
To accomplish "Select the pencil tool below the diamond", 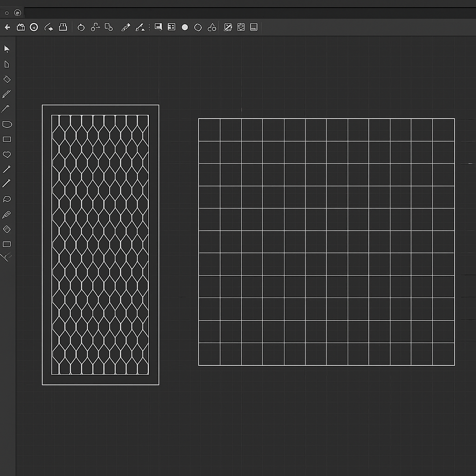I will point(7,94).
